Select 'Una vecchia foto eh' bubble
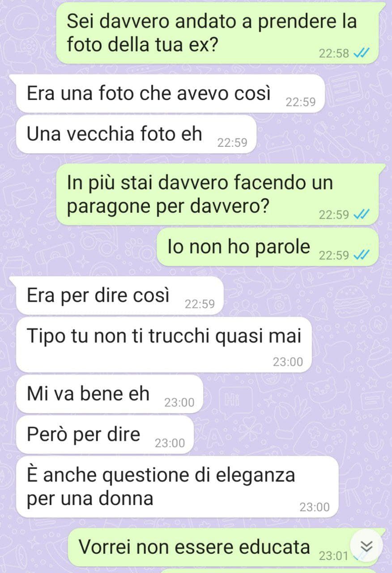Viewport: 392px width, 573px height. click(x=136, y=134)
